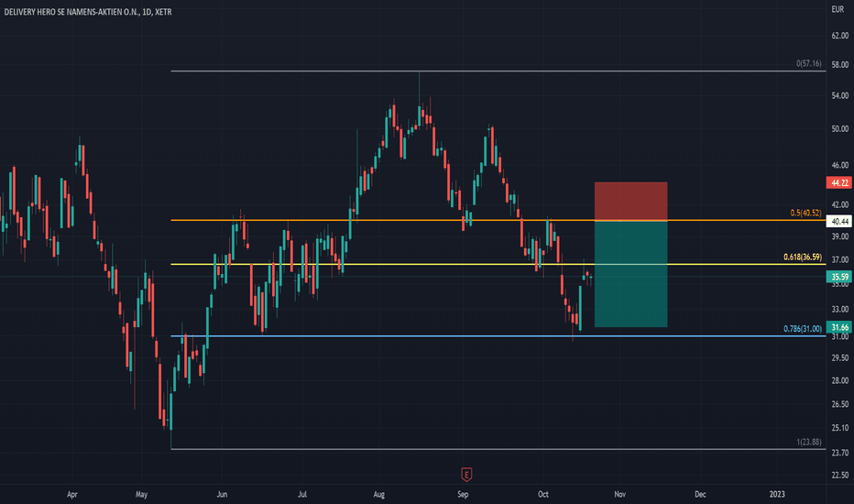Click the 28.00 price scale value
Viewport: 854px width, 504px height.
click(840, 380)
